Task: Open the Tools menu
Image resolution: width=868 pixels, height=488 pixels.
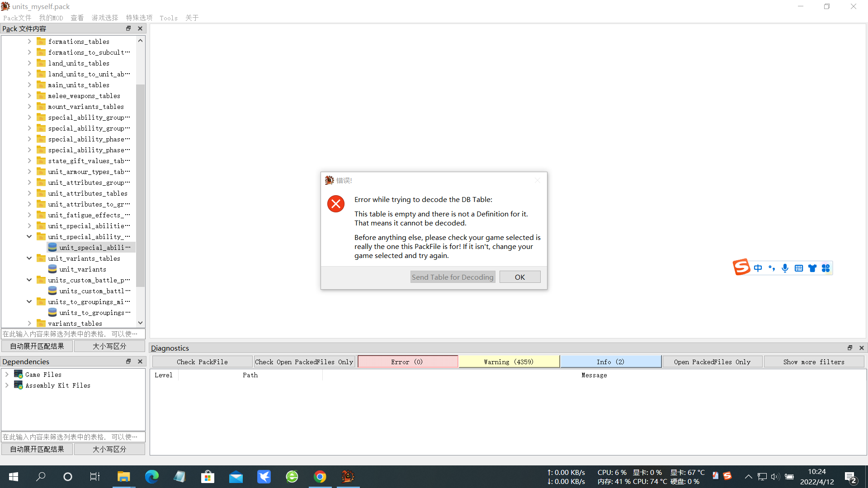Action: [x=168, y=18]
